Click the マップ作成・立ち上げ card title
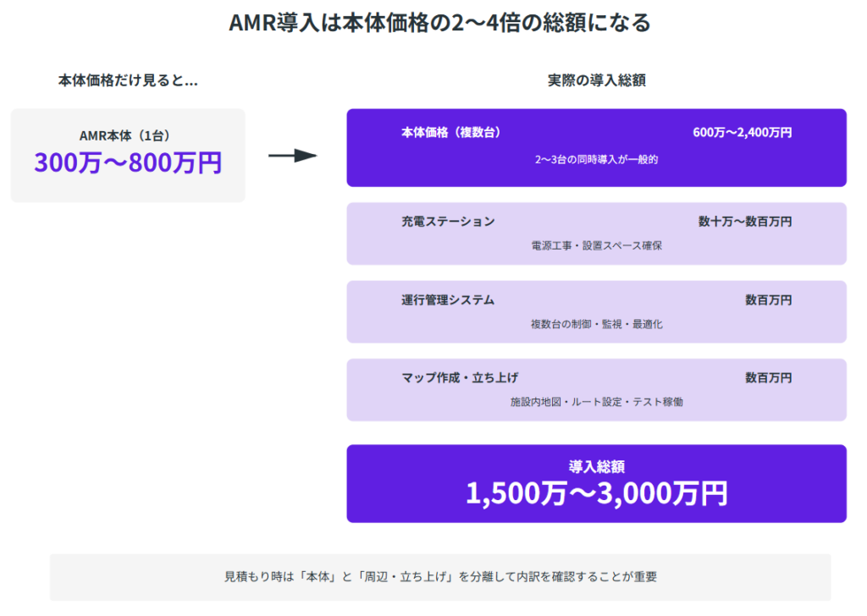 click(x=460, y=377)
